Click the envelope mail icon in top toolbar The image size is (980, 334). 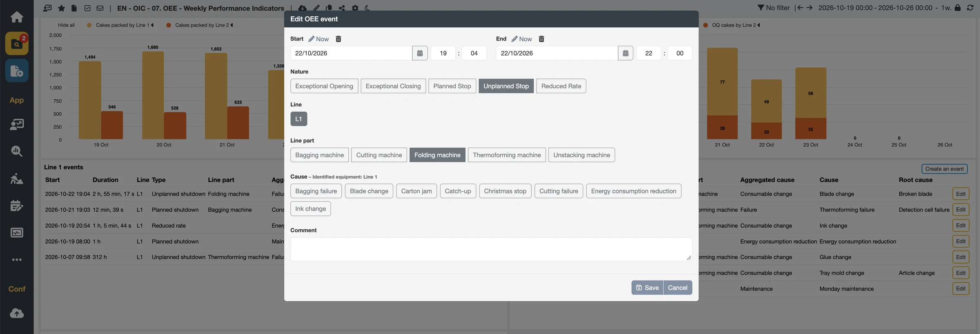[x=100, y=8]
